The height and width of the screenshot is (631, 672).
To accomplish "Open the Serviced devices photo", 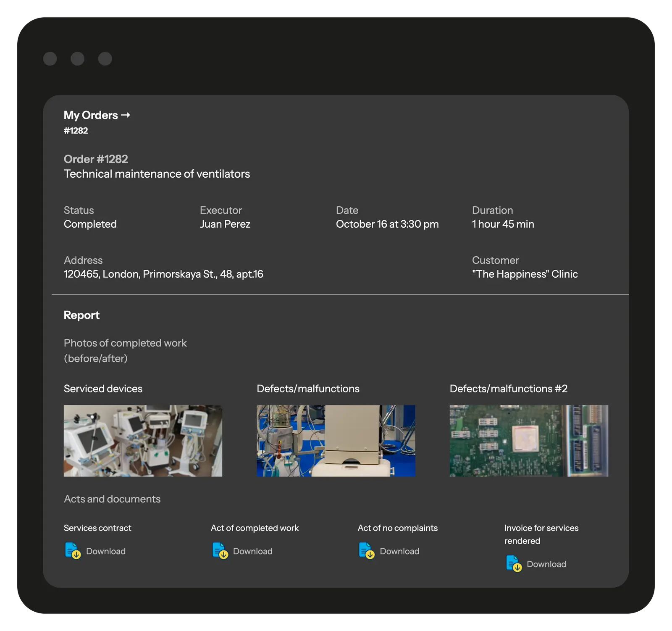I will pos(143,441).
